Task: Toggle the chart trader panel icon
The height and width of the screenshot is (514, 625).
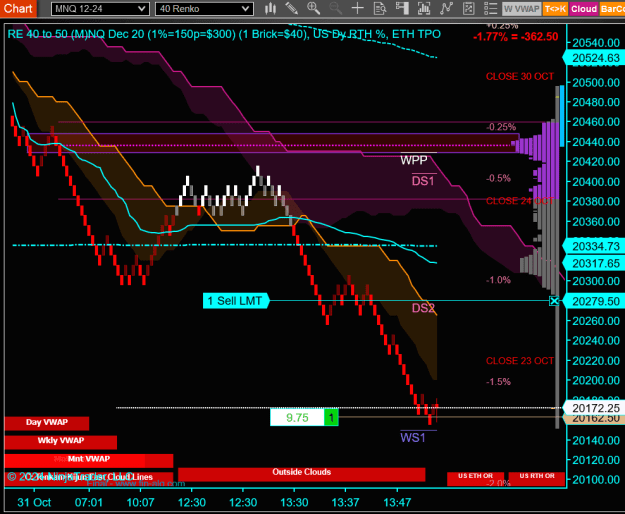Action: pyautogui.click(x=402, y=8)
